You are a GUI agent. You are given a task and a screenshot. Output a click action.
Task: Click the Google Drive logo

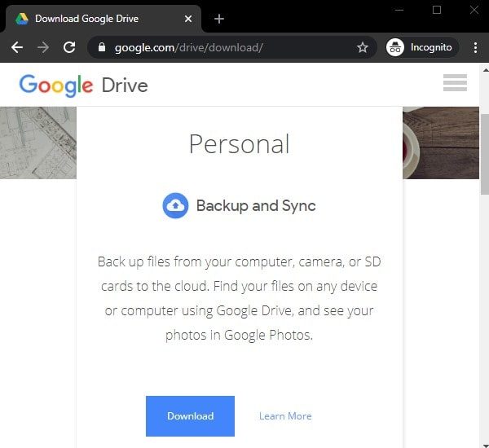(x=83, y=85)
